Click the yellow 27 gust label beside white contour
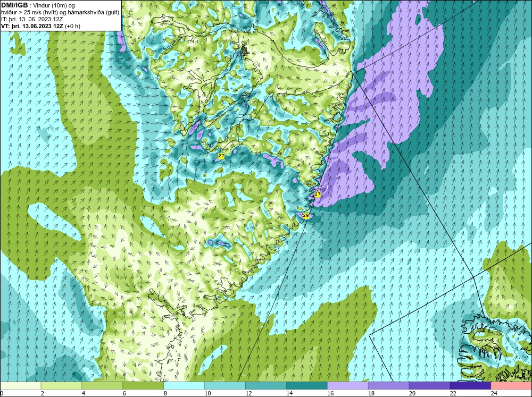Image resolution: width=532 pixels, height=397 pixels. [x=318, y=195]
